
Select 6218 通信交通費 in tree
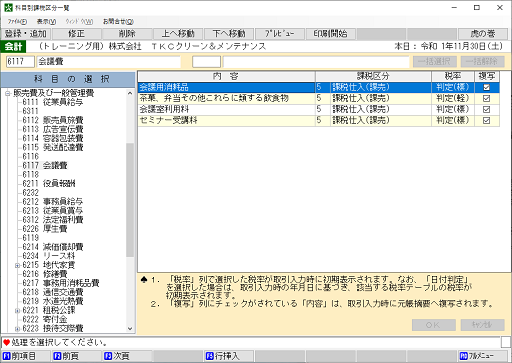(53, 292)
